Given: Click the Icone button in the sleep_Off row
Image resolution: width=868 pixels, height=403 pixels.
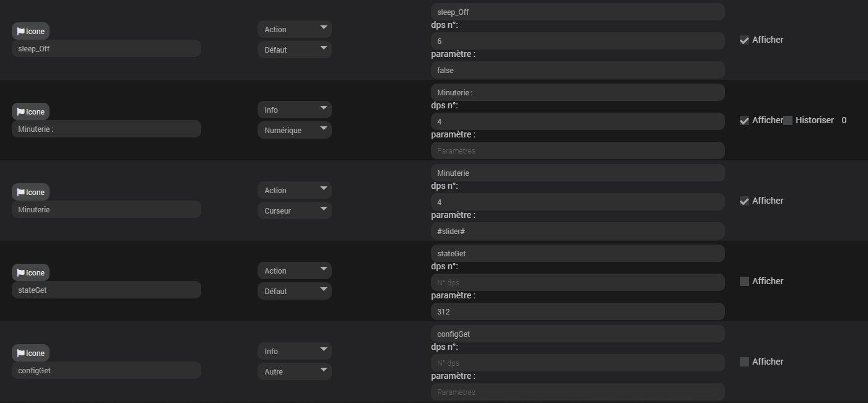Looking at the screenshot, I should [x=30, y=31].
